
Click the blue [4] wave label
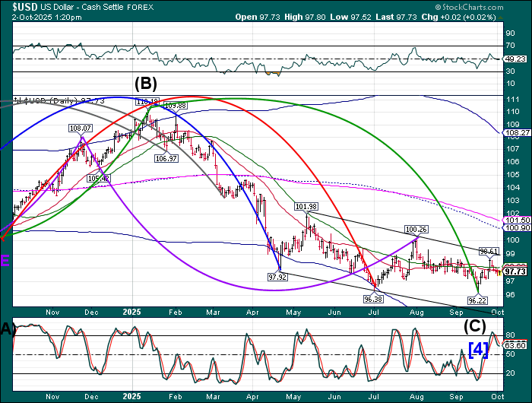478,349
